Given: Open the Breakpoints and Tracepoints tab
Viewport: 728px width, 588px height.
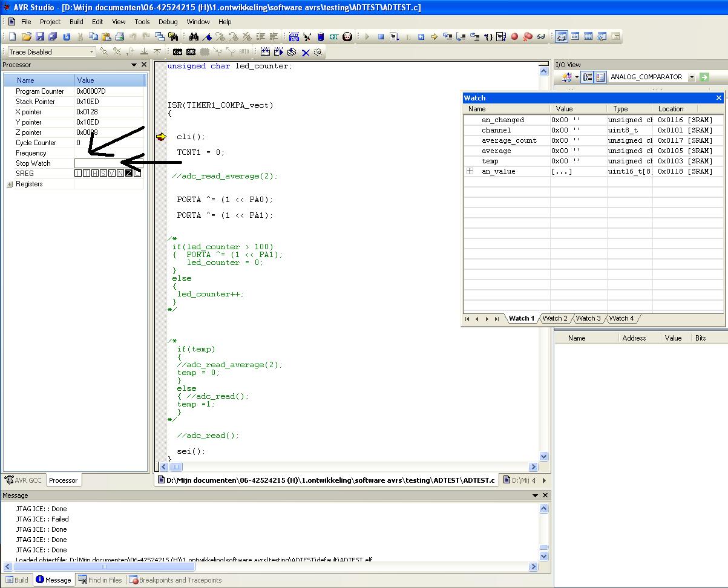Looking at the screenshot, I should 175,580.
